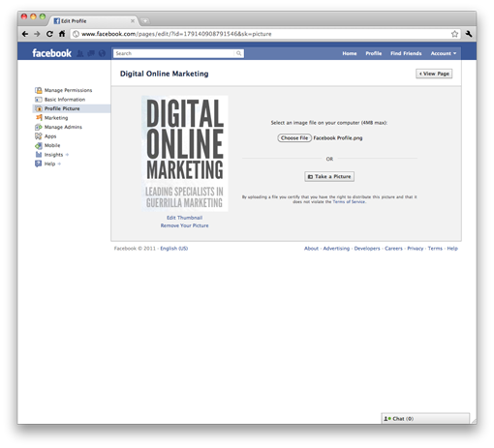The height and width of the screenshot is (448, 494).
Task: Click the Profile Picture sidebar icon
Action: (39, 108)
